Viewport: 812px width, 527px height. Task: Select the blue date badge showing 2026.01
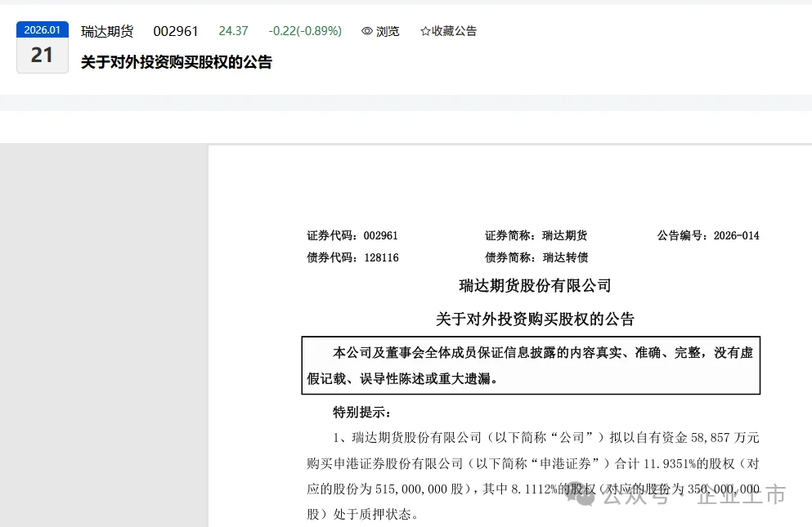click(x=42, y=29)
